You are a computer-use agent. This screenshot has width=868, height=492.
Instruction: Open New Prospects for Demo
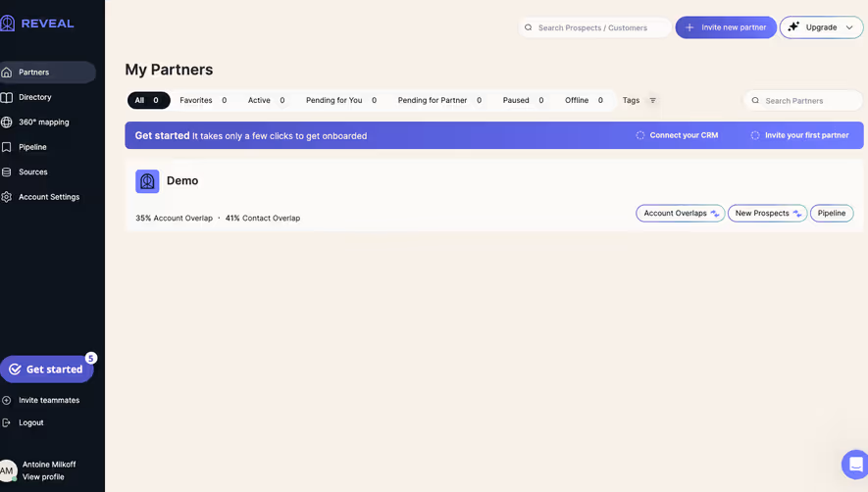767,213
